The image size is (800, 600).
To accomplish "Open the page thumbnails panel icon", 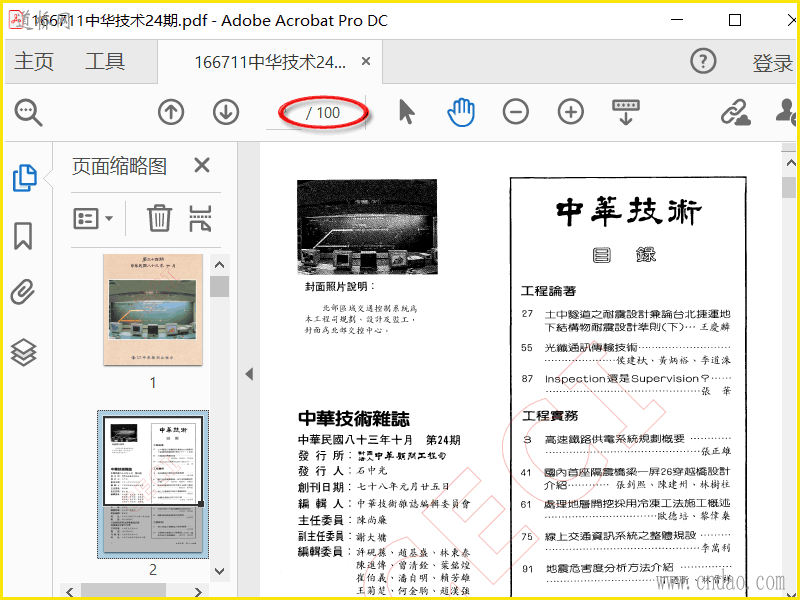I will (x=24, y=178).
